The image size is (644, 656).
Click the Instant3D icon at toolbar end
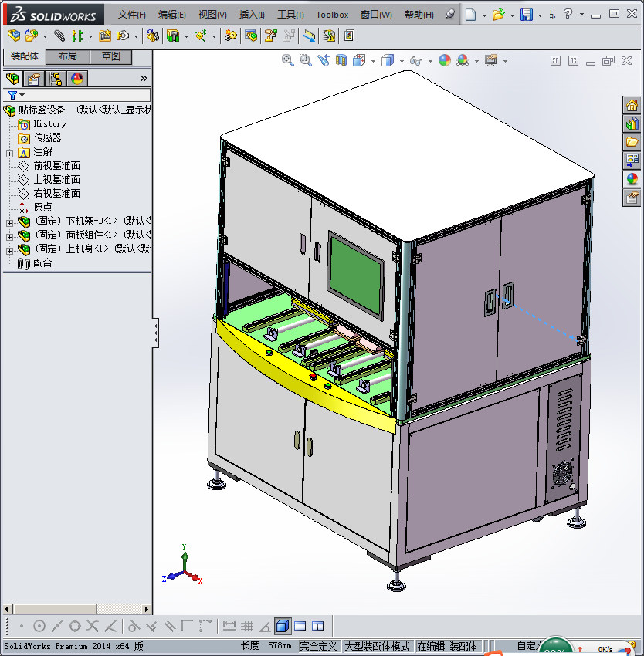[x=349, y=36]
